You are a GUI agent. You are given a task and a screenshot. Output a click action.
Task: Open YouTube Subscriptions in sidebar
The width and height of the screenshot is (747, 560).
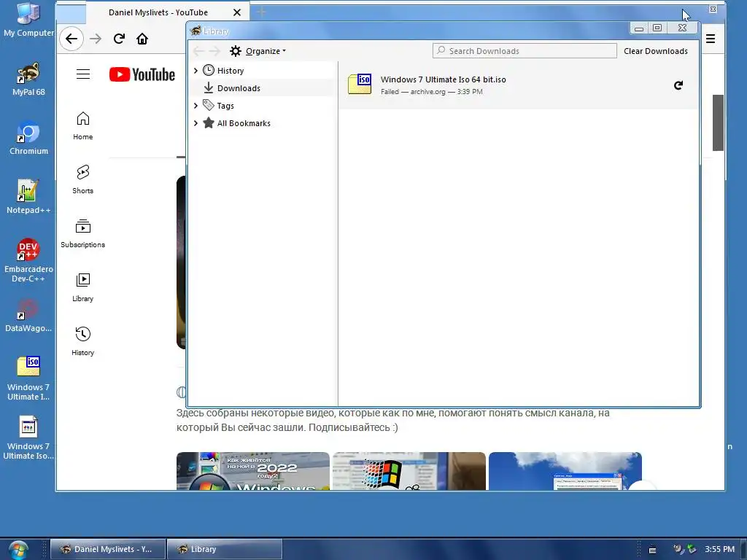point(83,233)
